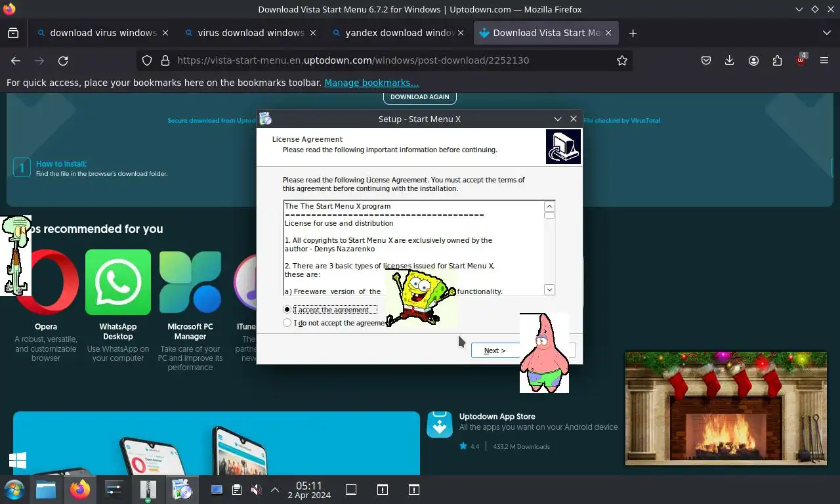Reload the current Uptodown page
The height and width of the screenshot is (504, 840).
tap(63, 60)
